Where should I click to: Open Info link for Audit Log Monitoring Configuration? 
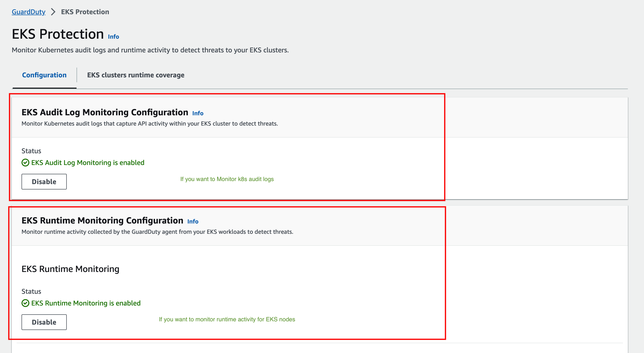click(198, 113)
